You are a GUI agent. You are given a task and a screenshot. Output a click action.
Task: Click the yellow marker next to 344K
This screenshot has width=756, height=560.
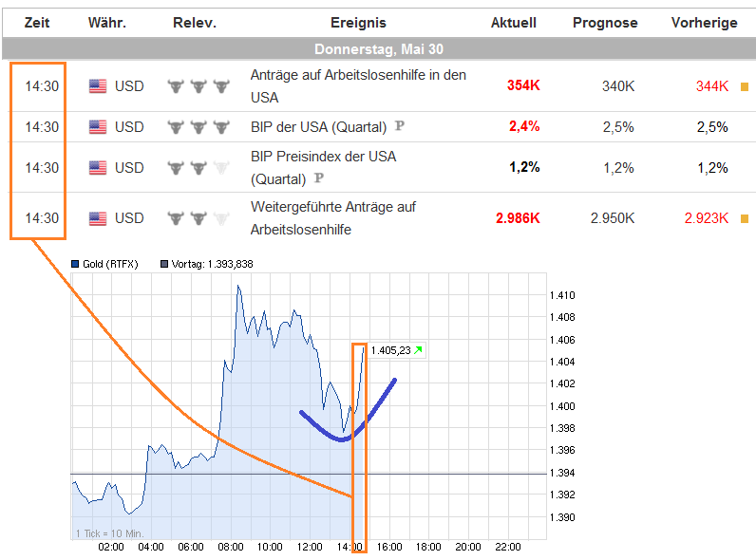tap(745, 87)
